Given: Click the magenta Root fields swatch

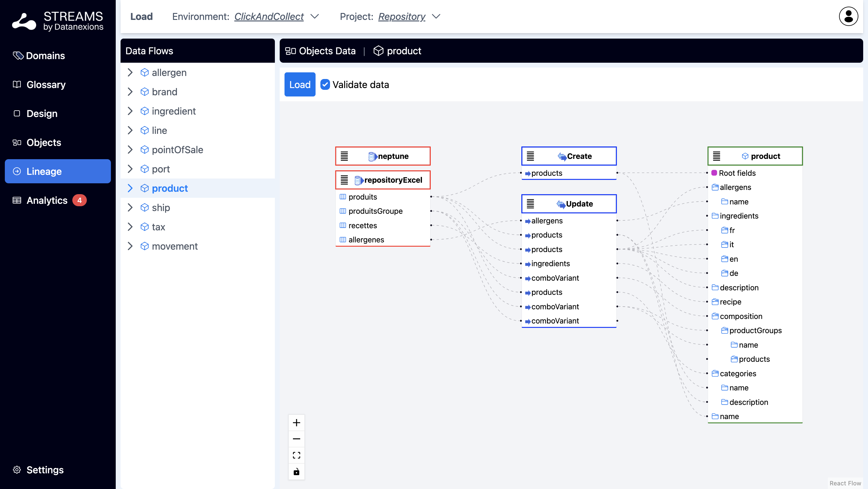Looking at the screenshot, I should [714, 173].
